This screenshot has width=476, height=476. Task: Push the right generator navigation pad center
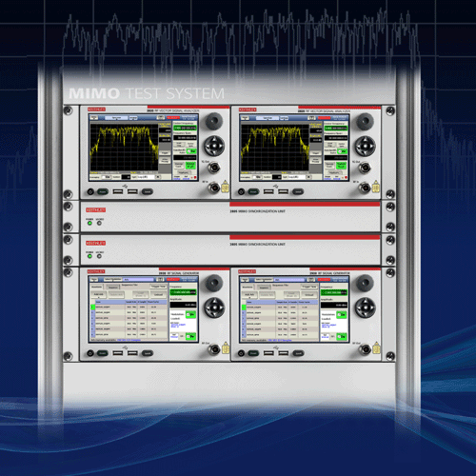[x=366, y=307]
